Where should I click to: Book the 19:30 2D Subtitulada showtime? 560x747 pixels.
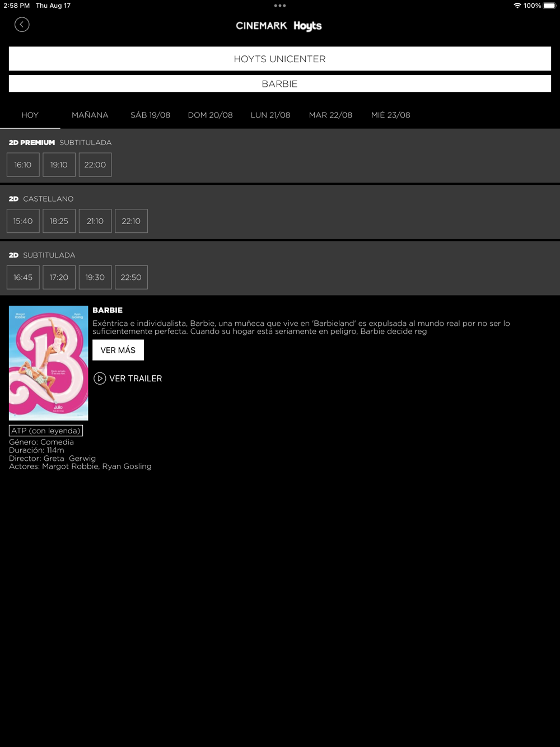(x=95, y=277)
